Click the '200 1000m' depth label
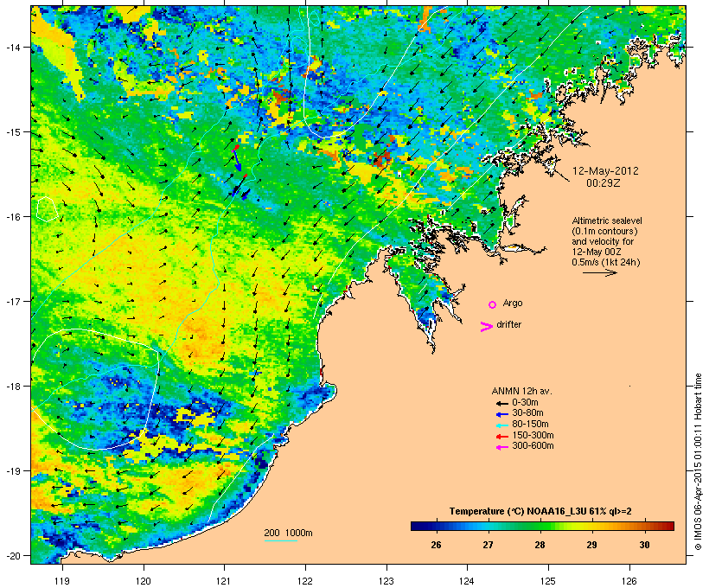709x588 pixels. 288,533
